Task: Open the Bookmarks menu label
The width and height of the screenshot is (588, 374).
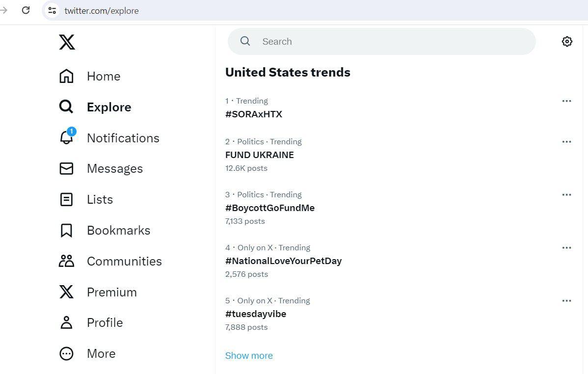Action: click(x=118, y=230)
